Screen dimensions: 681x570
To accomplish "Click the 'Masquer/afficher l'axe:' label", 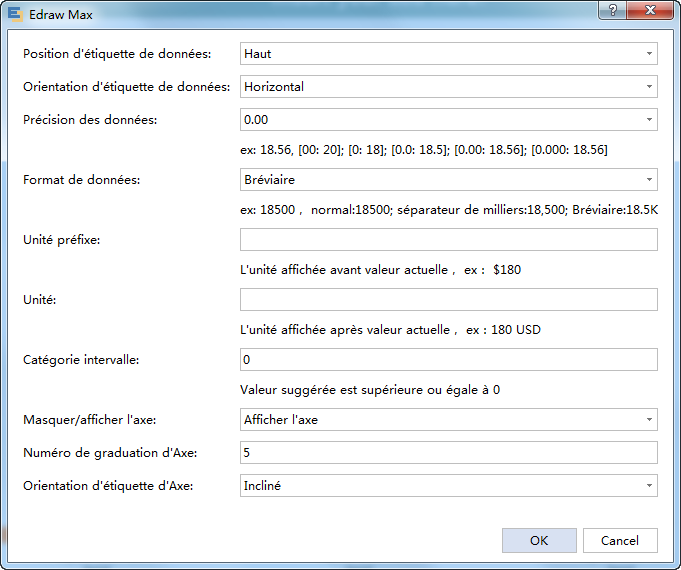I will pyautogui.click(x=89, y=420).
